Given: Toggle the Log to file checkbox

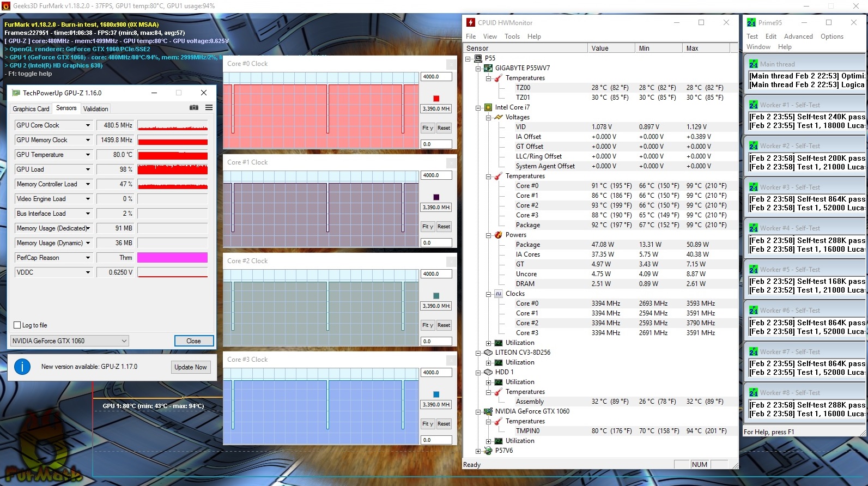Looking at the screenshot, I should pyautogui.click(x=17, y=325).
